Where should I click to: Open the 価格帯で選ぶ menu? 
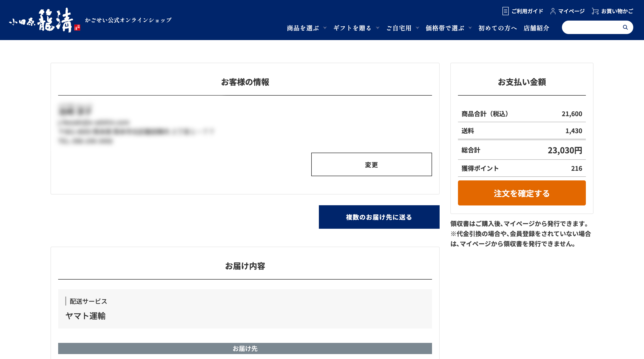445,28
